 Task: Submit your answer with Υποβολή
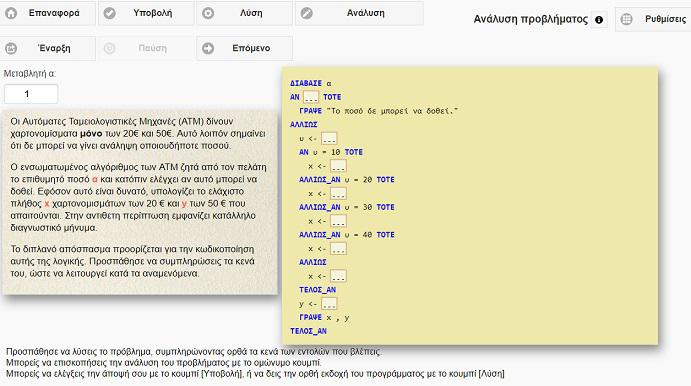tap(146, 13)
